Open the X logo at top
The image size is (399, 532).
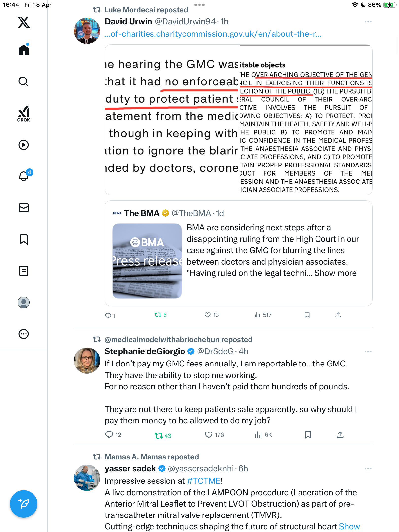click(x=24, y=22)
